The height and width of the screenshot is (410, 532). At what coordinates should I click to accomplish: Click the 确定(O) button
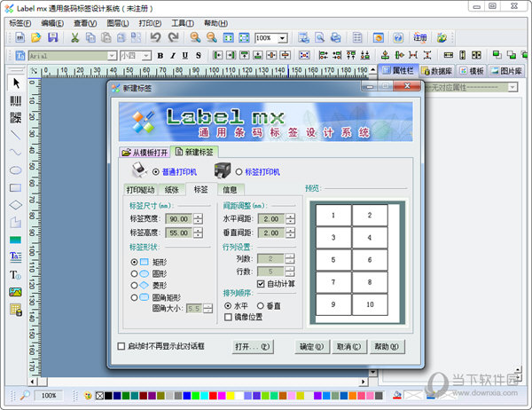(311, 347)
